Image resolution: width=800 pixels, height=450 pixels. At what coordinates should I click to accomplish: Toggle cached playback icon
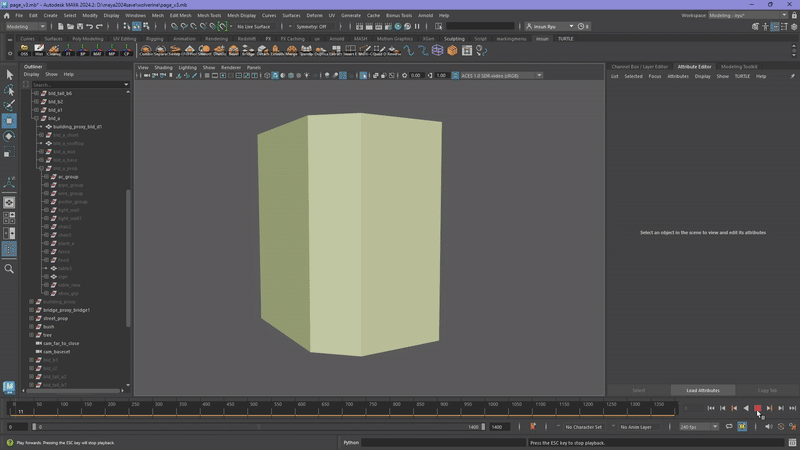point(742,427)
